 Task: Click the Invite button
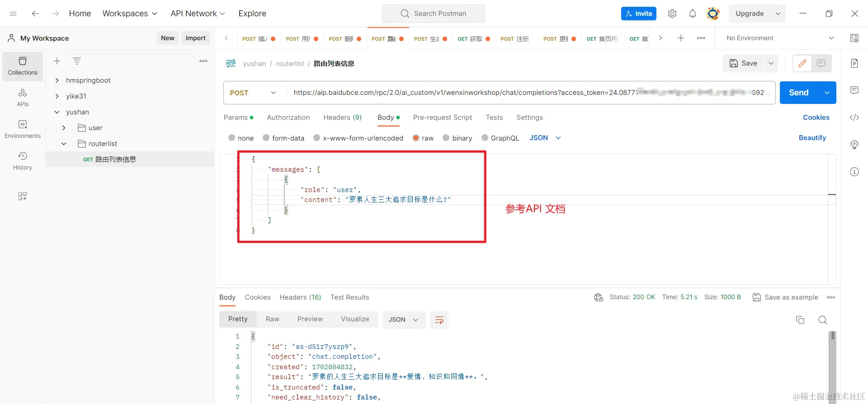tap(639, 14)
